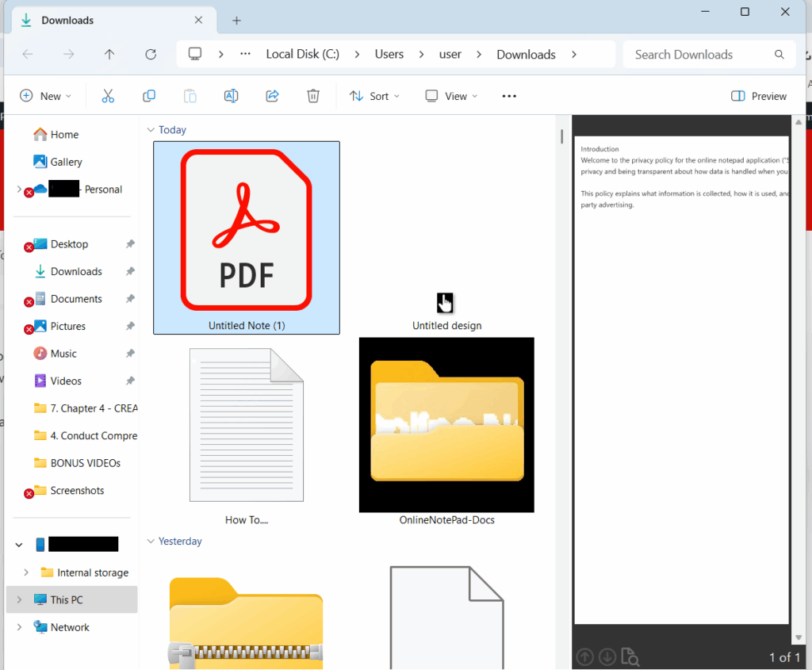
Task: Open the Sort dropdown
Action: [374, 96]
